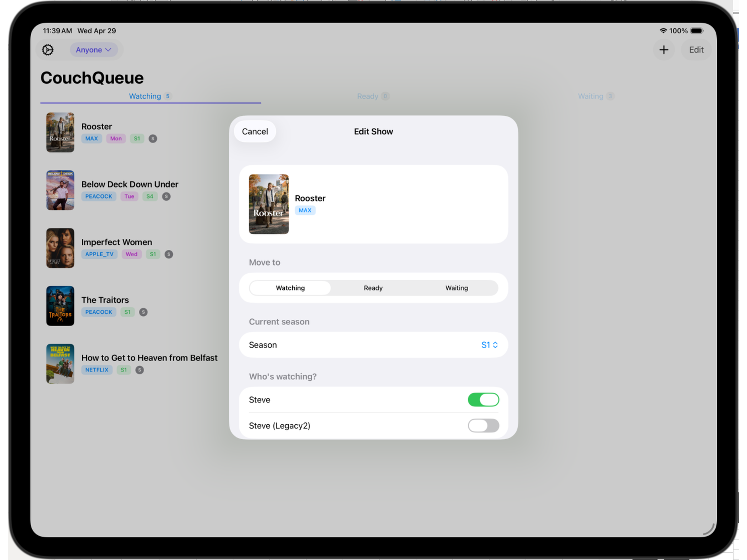
Task: Click the S avatar badge on Rooster row
Action: pyautogui.click(x=153, y=138)
